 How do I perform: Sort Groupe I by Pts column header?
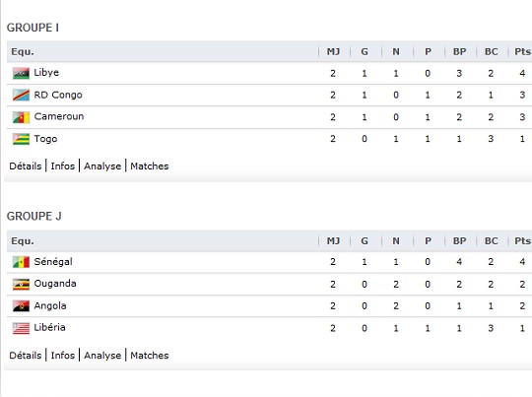pyautogui.click(x=522, y=51)
